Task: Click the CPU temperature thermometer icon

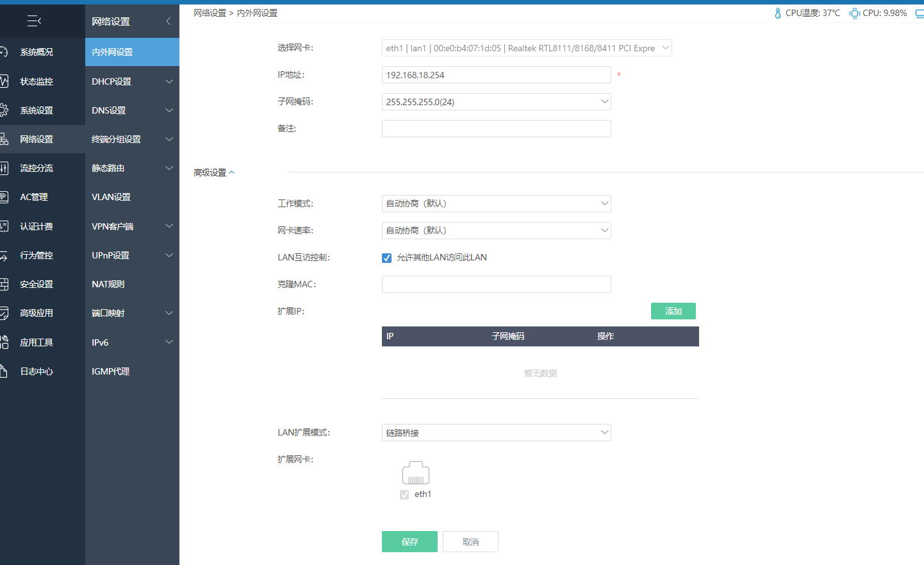Action: 778,13
